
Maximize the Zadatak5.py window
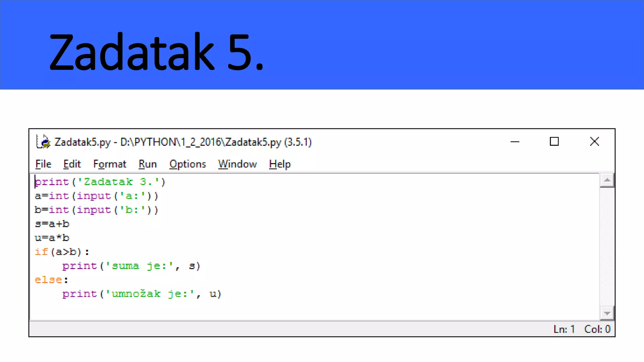[554, 142]
